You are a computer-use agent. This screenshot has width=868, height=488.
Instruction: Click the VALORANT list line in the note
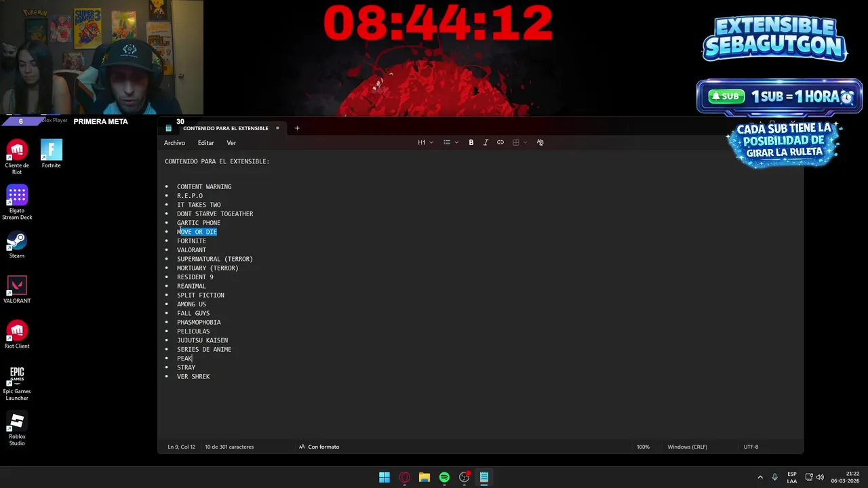point(191,250)
